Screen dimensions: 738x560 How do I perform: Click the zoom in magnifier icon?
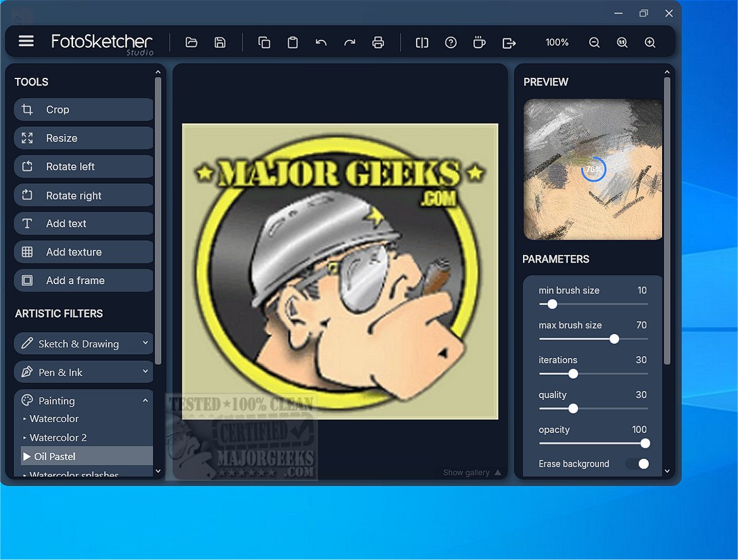click(650, 42)
